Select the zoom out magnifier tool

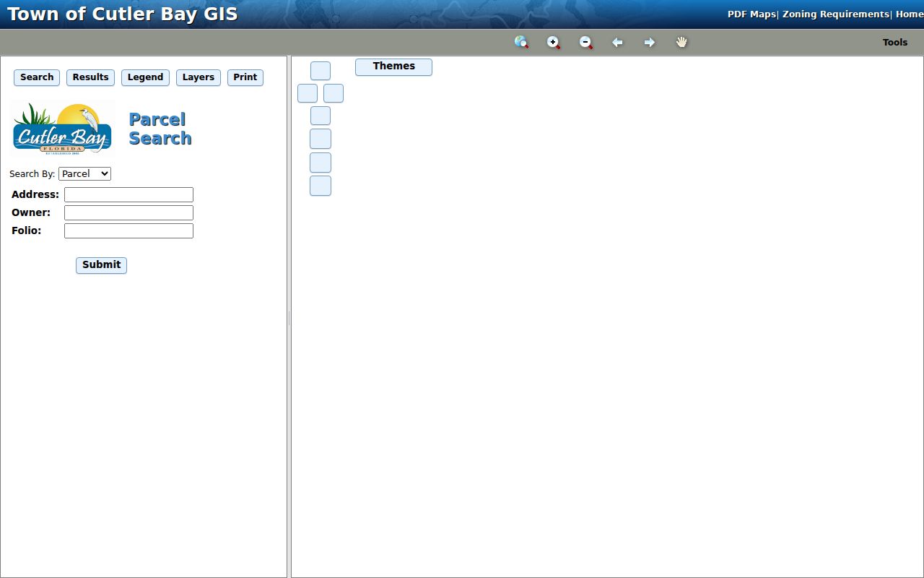pyautogui.click(x=586, y=43)
